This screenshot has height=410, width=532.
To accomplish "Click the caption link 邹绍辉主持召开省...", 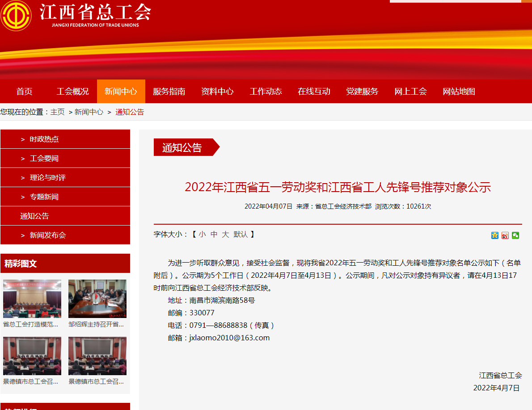I will (96, 325).
